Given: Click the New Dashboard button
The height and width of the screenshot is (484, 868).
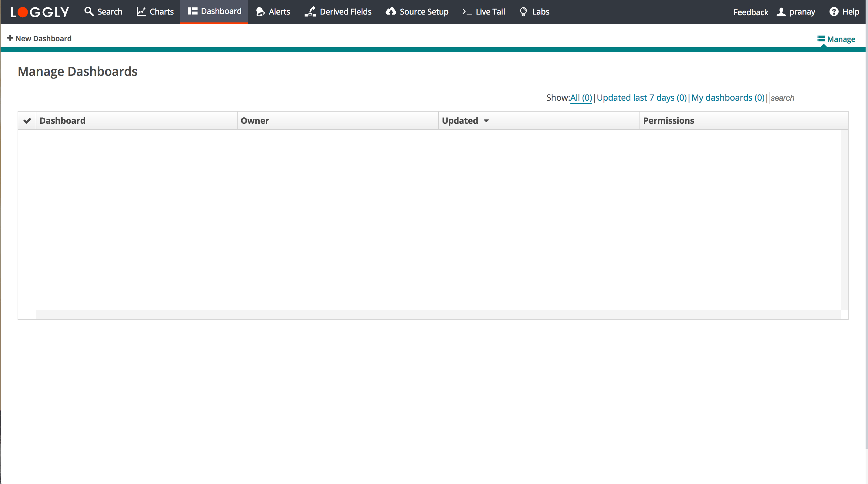Looking at the screenshot, I should point(39,39).
